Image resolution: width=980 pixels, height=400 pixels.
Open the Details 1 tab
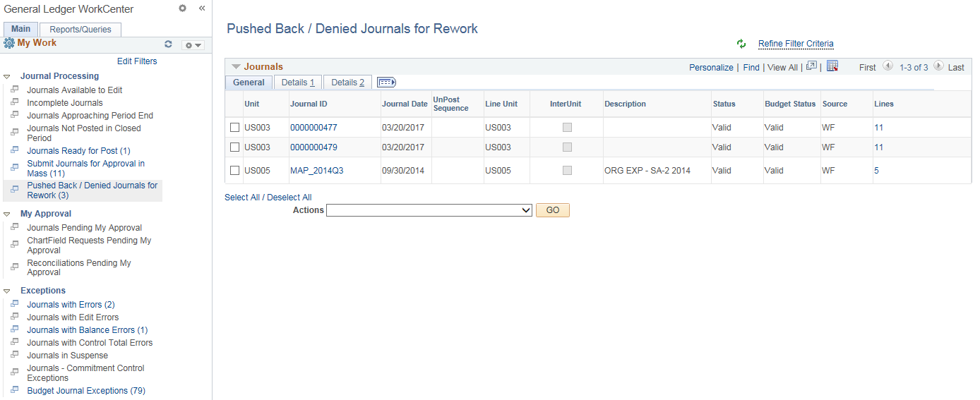click(298, 83)
